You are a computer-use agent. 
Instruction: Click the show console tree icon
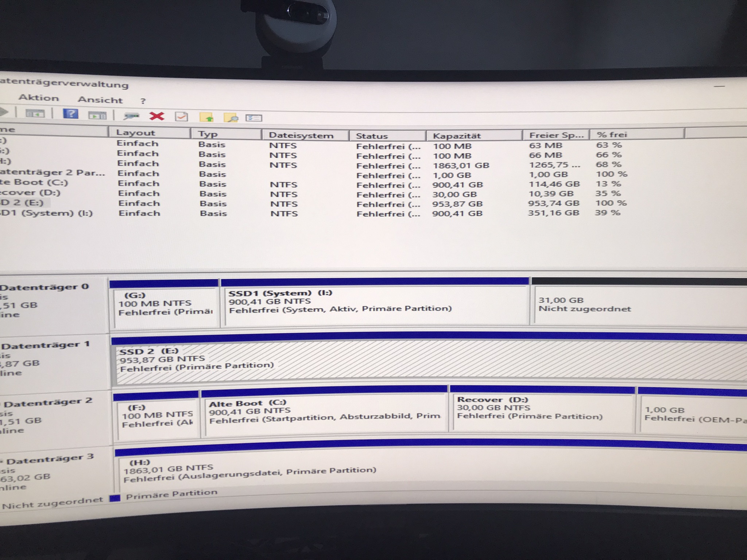(x=35, y=114)
